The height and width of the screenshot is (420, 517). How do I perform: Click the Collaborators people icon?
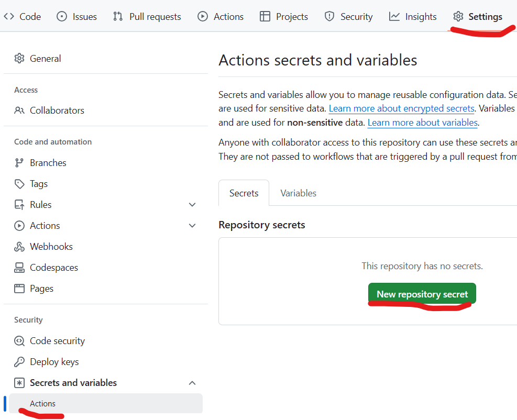click(x=19, y=110)
